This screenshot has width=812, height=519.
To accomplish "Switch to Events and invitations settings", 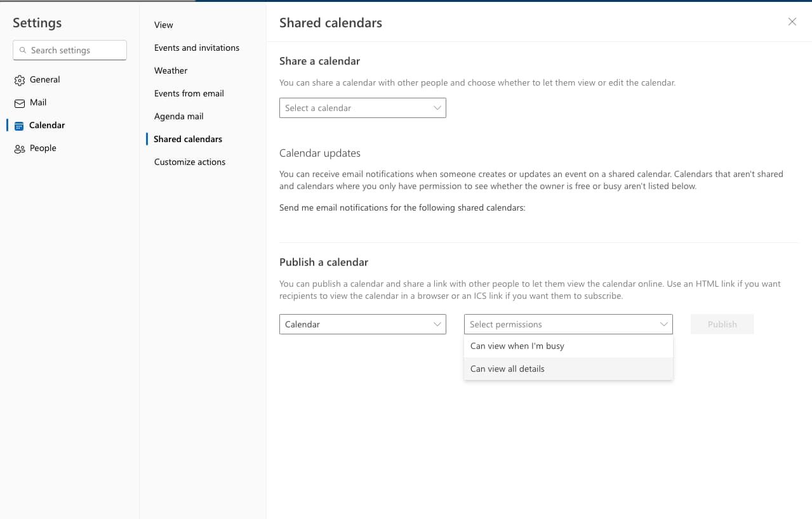I will click(197, 48).
